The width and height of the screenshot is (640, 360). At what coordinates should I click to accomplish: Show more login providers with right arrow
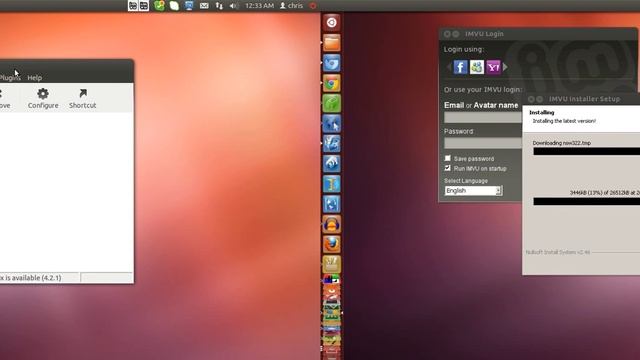coord(505,67)
